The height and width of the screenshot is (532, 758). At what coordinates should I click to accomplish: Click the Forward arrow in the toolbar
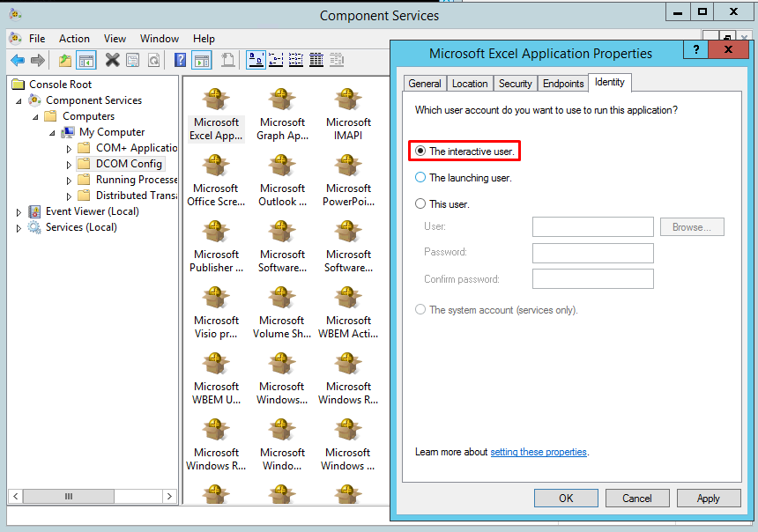[38, 61]
